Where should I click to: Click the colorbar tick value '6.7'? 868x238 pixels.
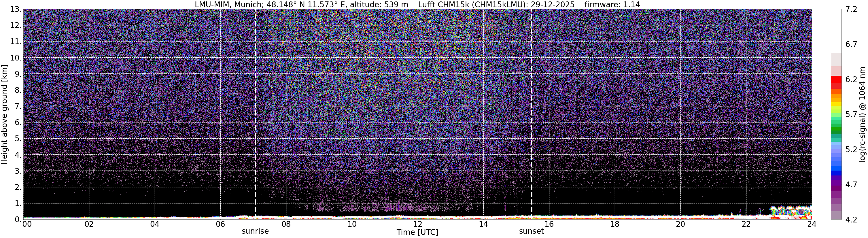(x=851, y=44)
